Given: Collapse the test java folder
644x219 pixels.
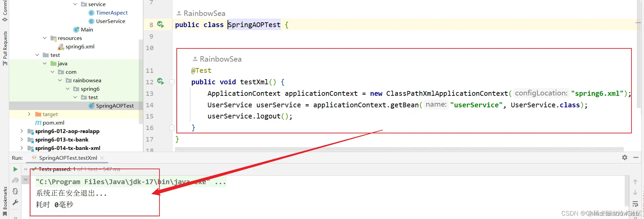Looking at the screenshot, I should pos(45,63).
